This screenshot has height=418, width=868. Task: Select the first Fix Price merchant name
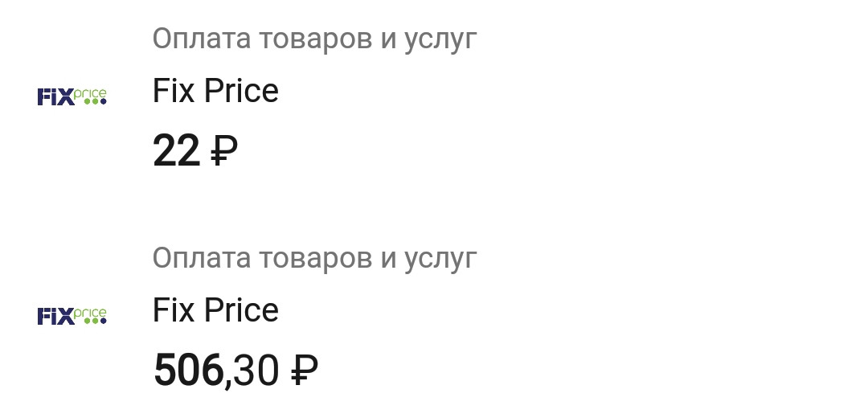(215, 91)
